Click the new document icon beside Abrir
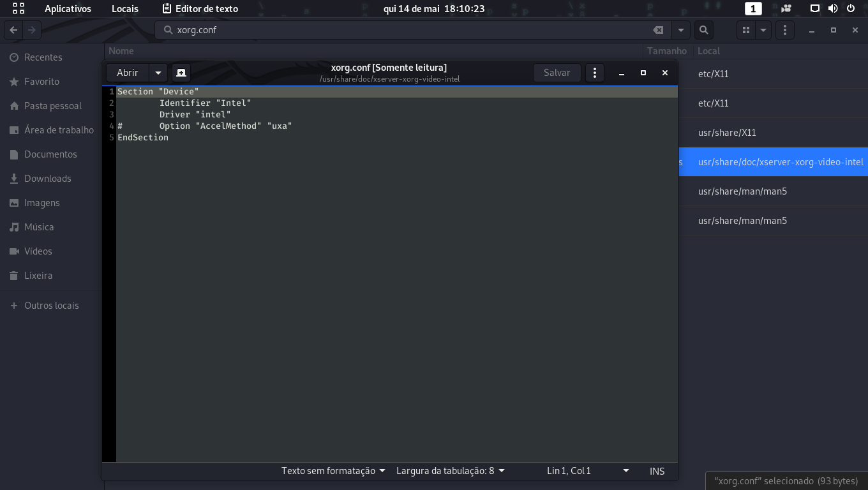The height and width of the screenshot is (490, 868). [181, 73]
